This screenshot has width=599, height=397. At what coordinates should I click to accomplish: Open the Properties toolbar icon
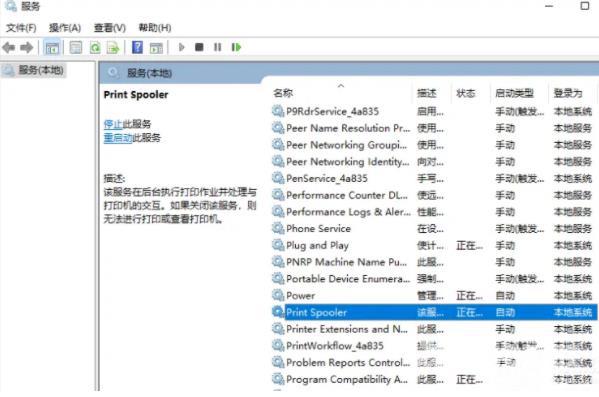point(76,48)
